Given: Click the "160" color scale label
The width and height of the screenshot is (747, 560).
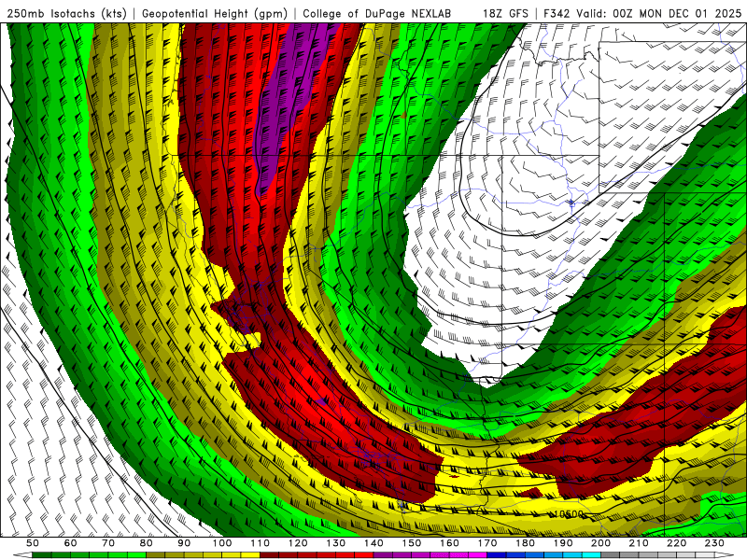Looking at the screenshot, I should (x=449, y=543).
